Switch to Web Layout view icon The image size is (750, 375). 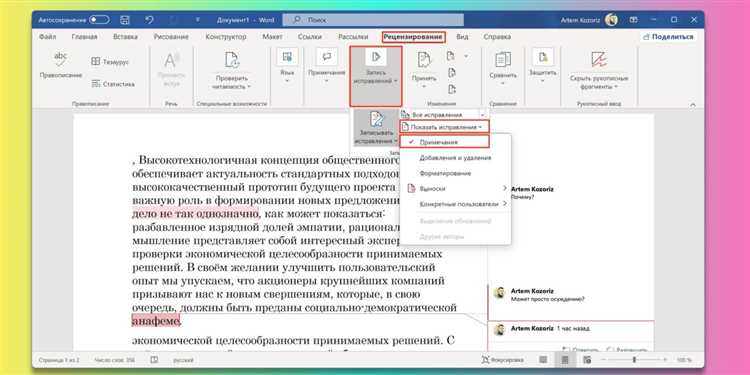click(588, 360)
